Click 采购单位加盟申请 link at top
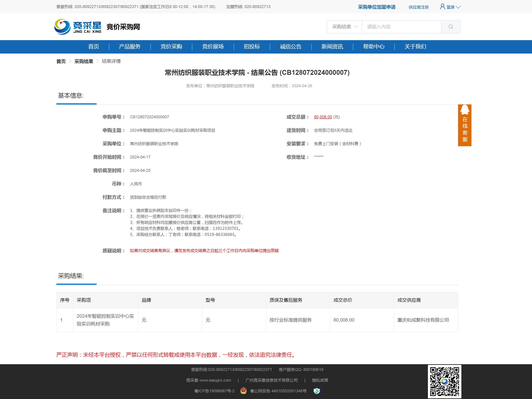This screenshot has height=399, width=532. [x=376, y=7]
